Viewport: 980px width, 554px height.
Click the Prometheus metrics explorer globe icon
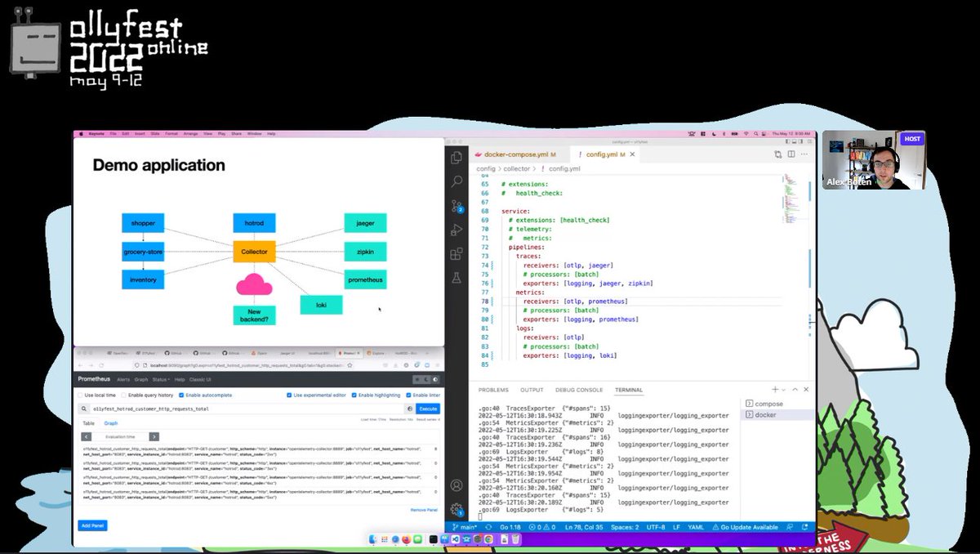click(409, 408)
